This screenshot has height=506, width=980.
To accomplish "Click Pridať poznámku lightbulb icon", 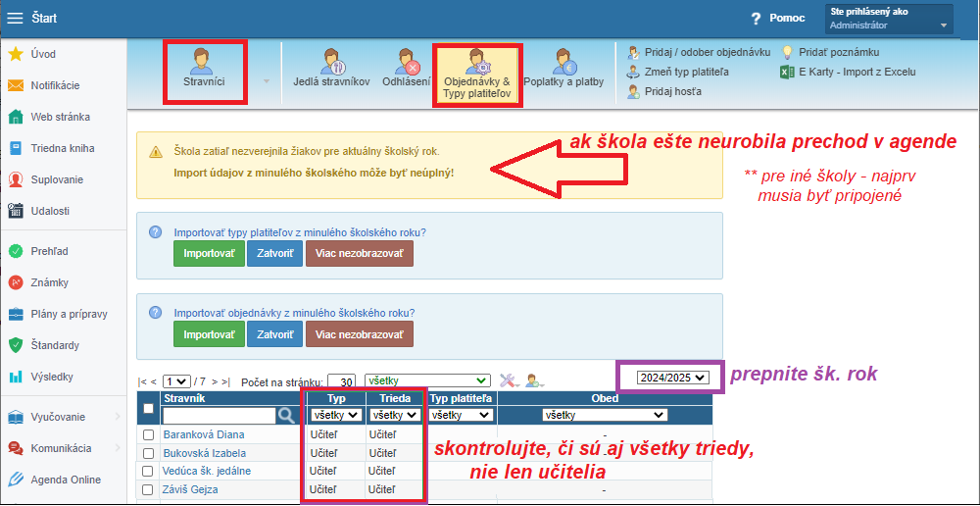I will (788, 52).
